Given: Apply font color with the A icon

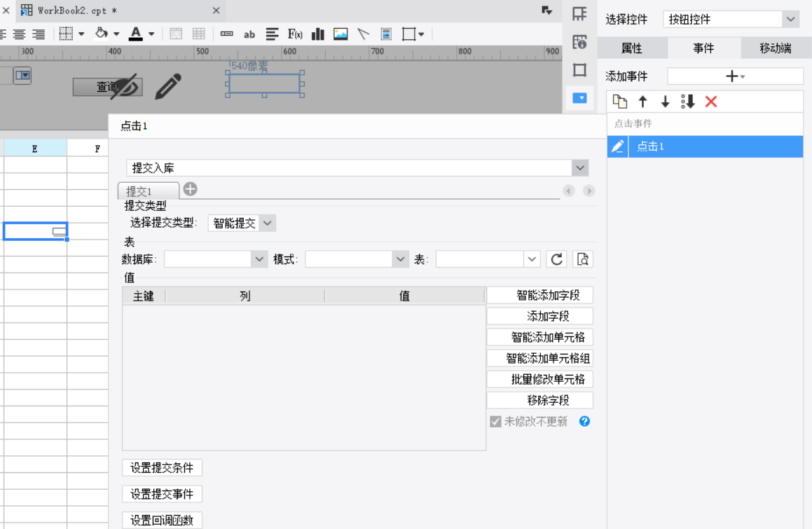Looking at the screenshot, I should (x=136, y=34).
